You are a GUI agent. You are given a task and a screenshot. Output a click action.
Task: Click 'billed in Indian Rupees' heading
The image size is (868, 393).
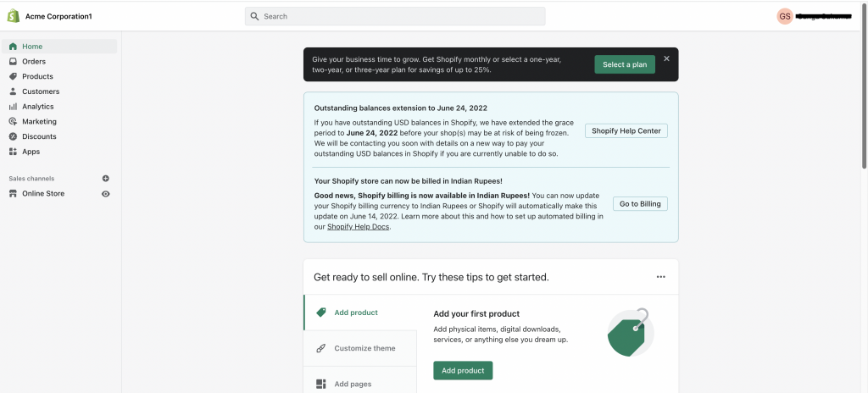point(408,180)
